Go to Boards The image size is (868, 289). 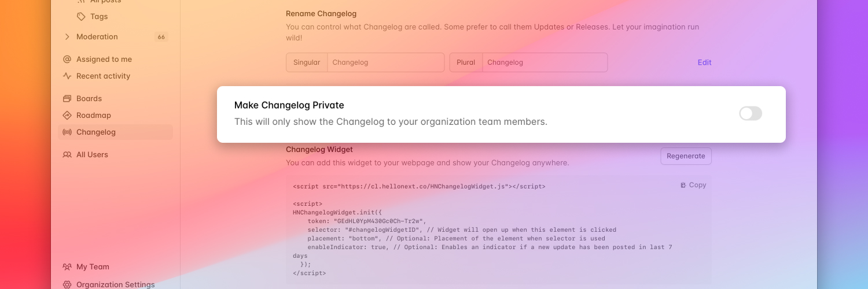[x=89, y=98]
